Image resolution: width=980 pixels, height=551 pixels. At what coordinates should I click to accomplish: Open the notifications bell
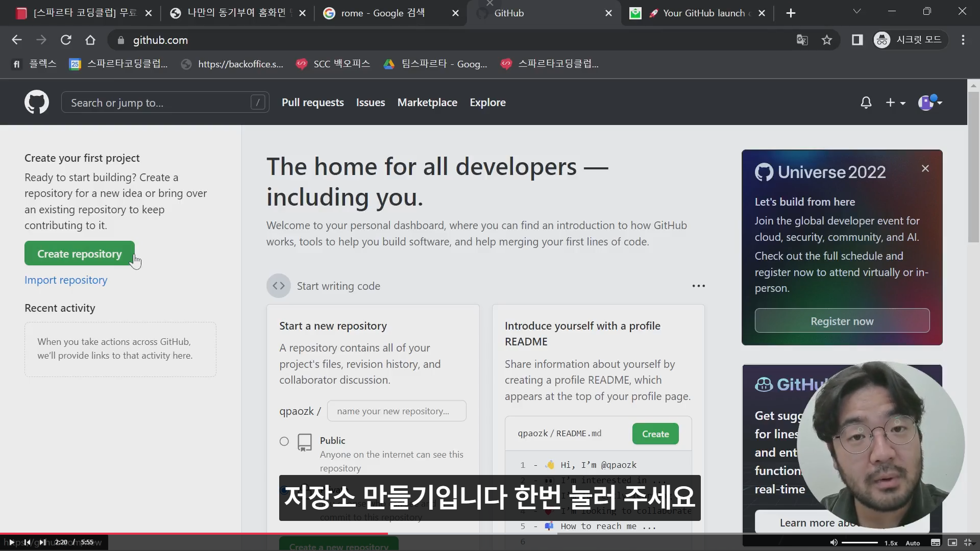[x=866, y=103]
